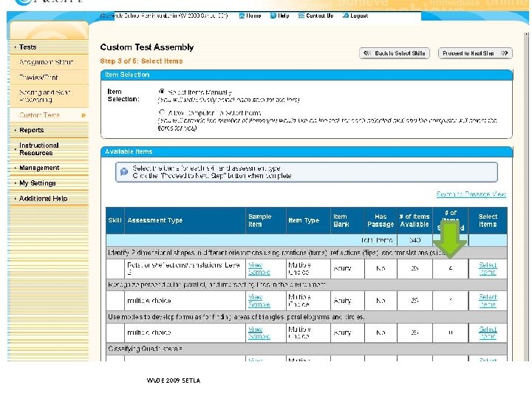Select Custom Tests in the sidebar
Image resolution: width=532 pixels, height=399 pixels.
(39, 115)
